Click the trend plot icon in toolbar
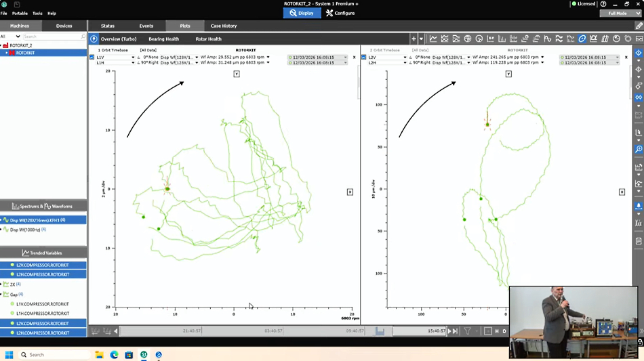 [x=433, y=39]
